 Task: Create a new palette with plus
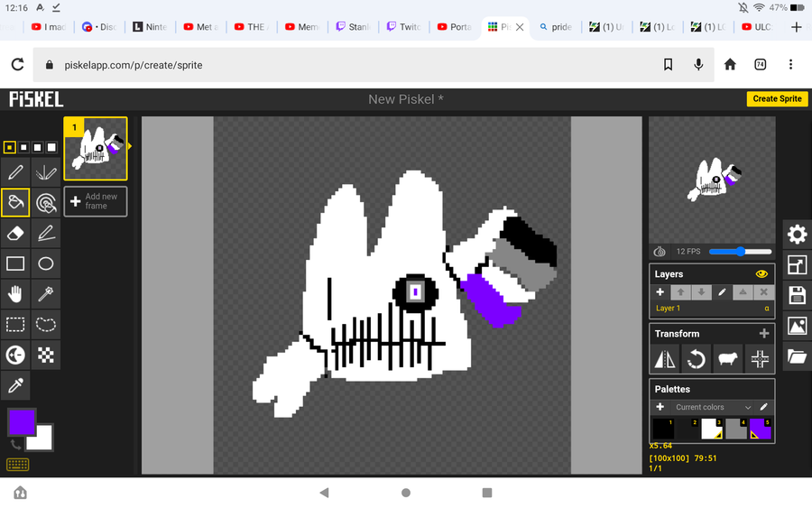tap(660, 407)
